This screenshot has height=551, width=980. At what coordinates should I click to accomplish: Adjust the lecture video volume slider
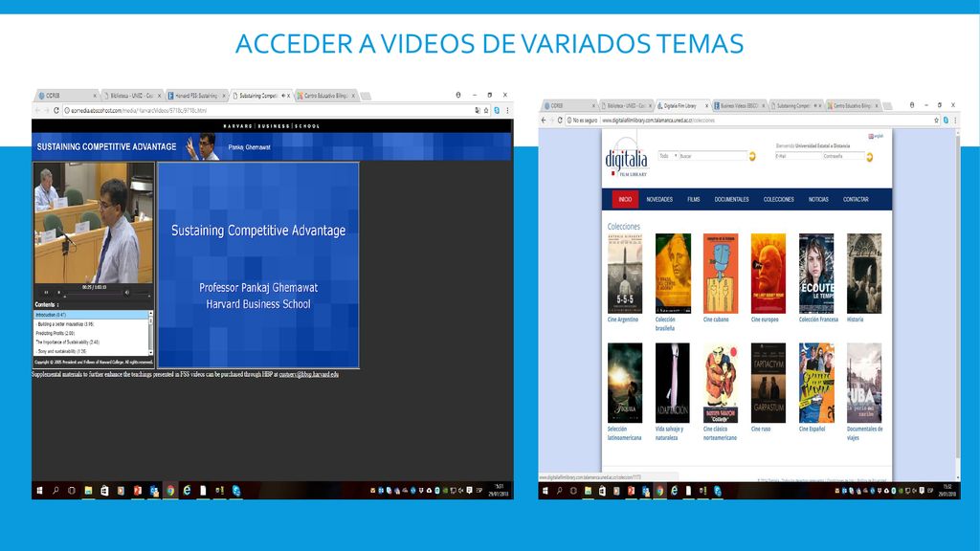coord(141,293)
